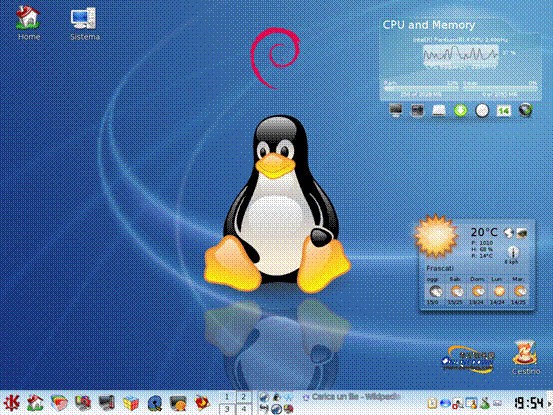Click the CPU usage graph
The image size is (553, 415).
pos(460,54)
